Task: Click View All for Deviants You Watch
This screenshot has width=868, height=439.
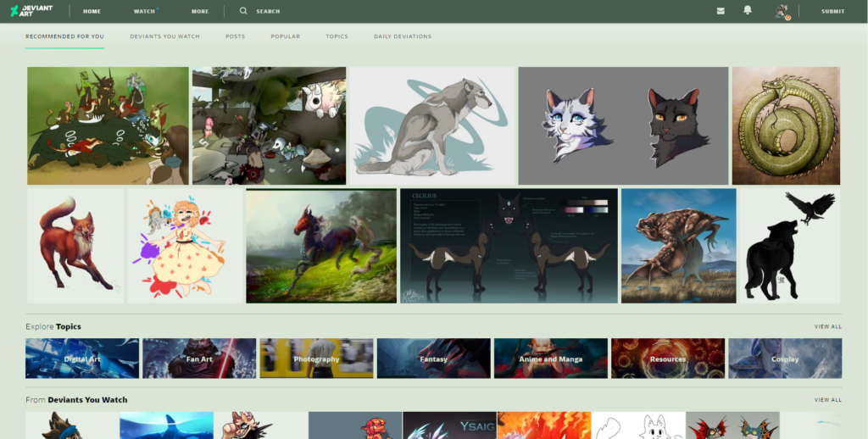Action: tap(827, 400)
